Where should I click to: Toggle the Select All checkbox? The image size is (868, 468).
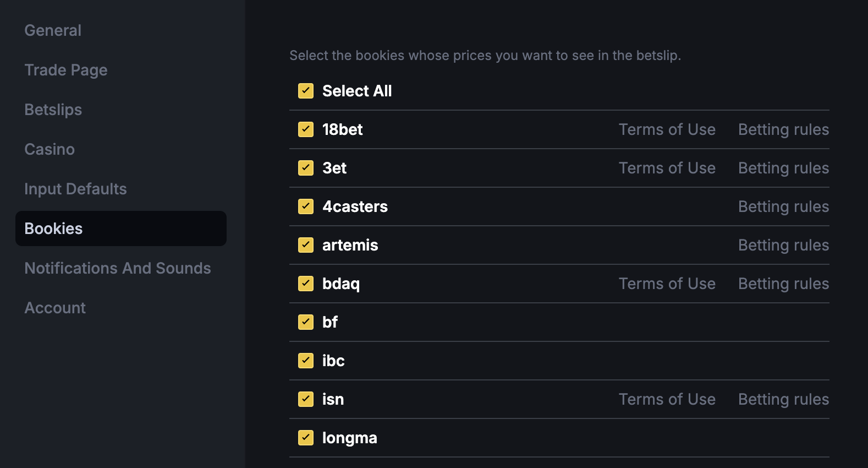(x=306, y=91)
